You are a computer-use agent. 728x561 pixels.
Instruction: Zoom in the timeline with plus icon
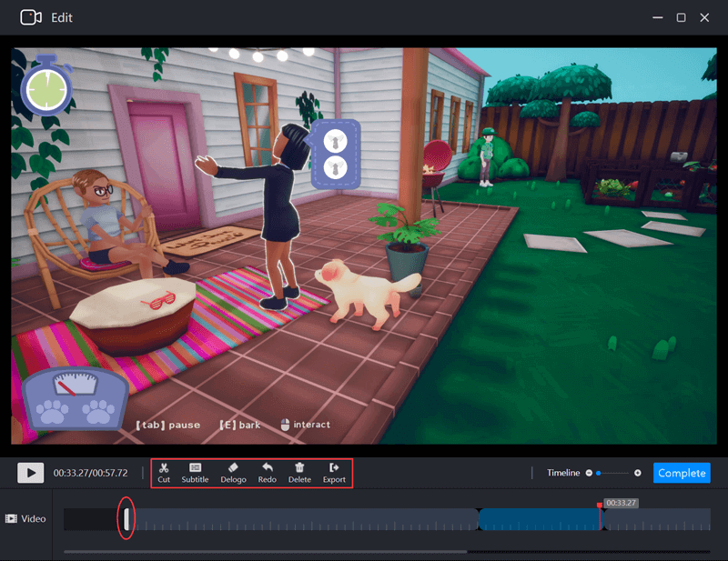pos(638,473)
